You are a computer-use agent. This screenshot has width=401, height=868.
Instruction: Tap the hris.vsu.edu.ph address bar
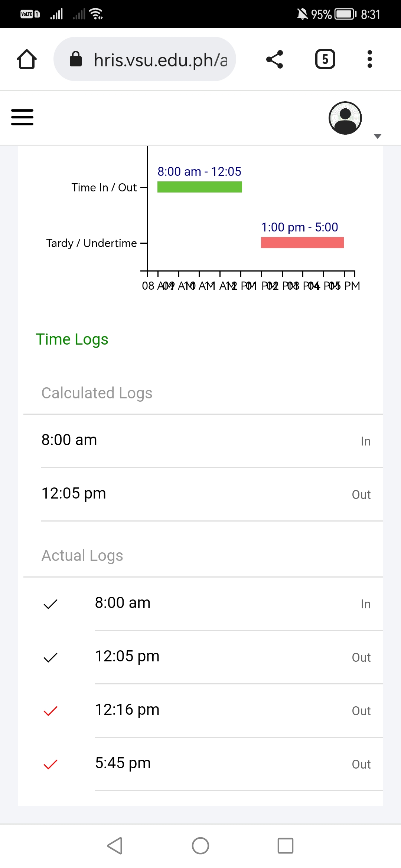click(x=160, y=59)
